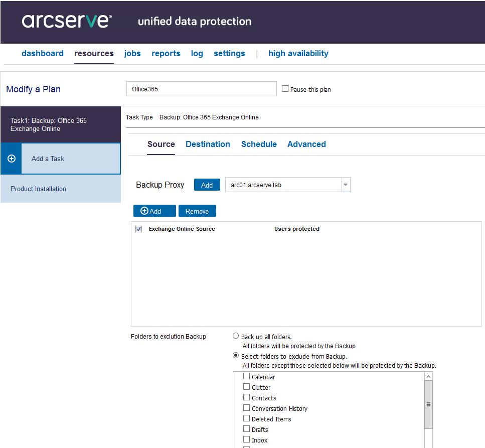Click the arc01.arcserve.lab proxy field
This screenshot has width=485, height=448.
click(x=283, y=185)
